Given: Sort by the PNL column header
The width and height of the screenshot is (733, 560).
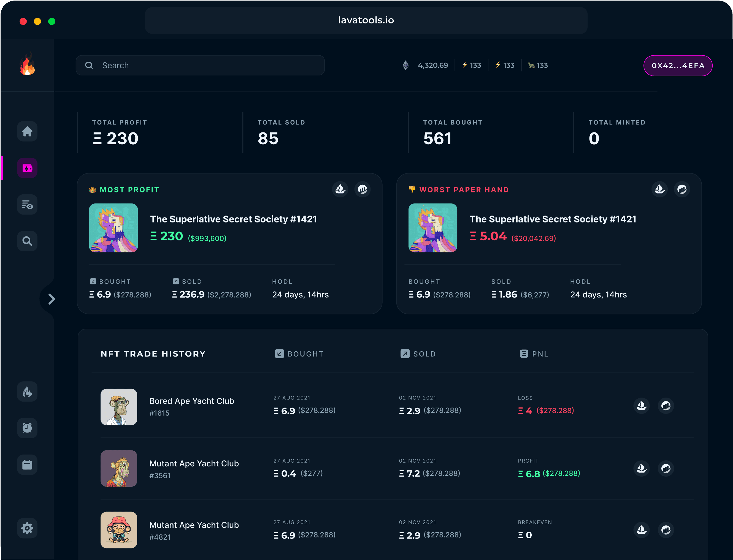Looking at the screenshot, I should click(534, 354).
